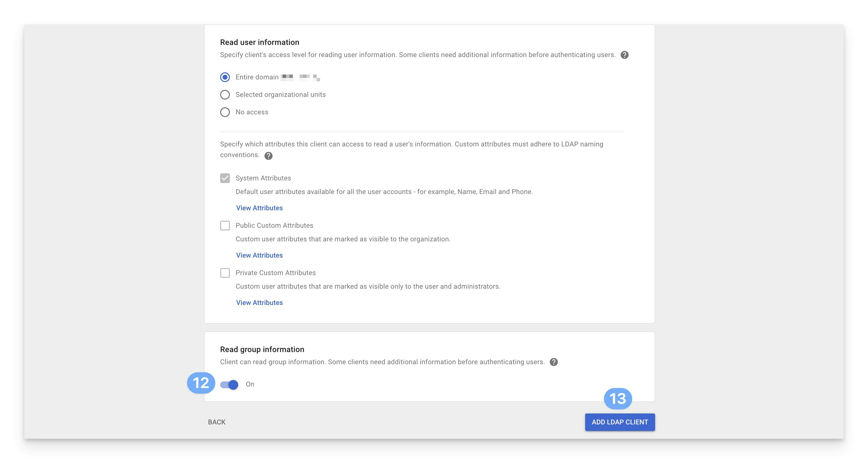Screen dimensions: 868x463
Task: Choose Selected organizational units option
Action: pyautogui.click(x=225, y=95)
